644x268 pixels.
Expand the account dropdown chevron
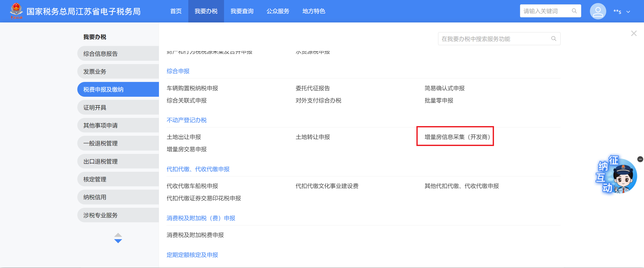[x=628, y=12]
